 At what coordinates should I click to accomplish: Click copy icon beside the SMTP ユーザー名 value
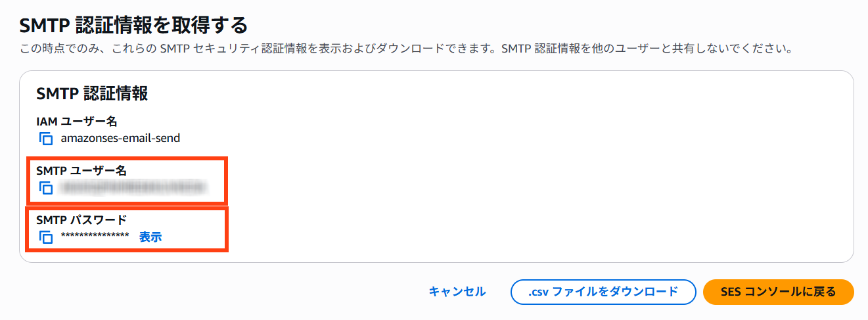click(x=45, y=188)
